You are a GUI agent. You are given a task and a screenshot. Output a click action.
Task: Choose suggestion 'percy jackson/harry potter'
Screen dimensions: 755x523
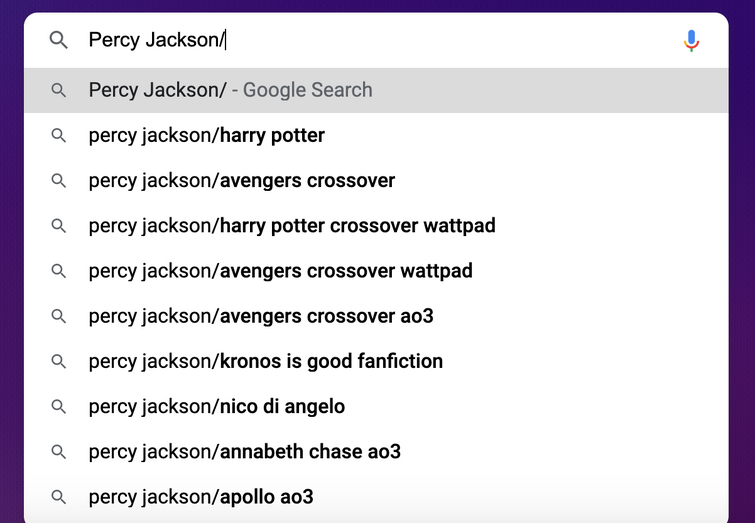point(376,136)
